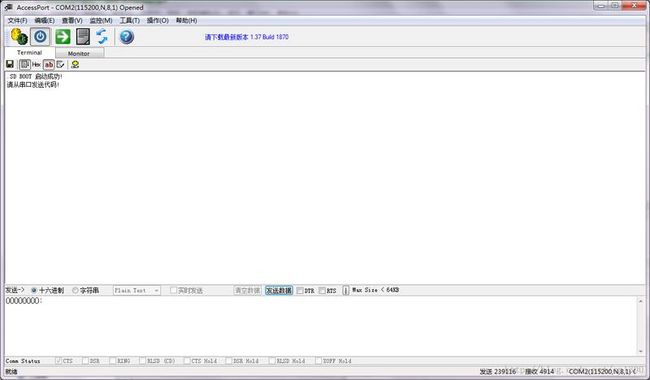
Task: Click the '请从串口发送代码!' terminal output line
Action: pos(33,85)
